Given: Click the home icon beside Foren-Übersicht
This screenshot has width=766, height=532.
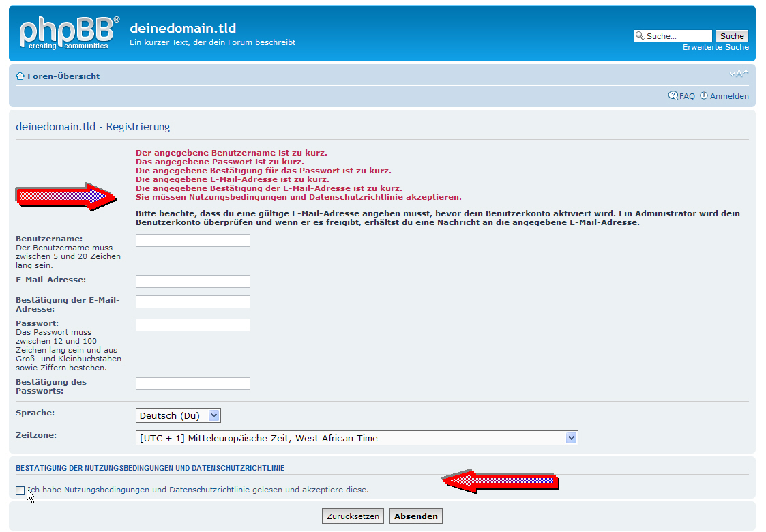Looking at the screenshot, I should [20, 76].
